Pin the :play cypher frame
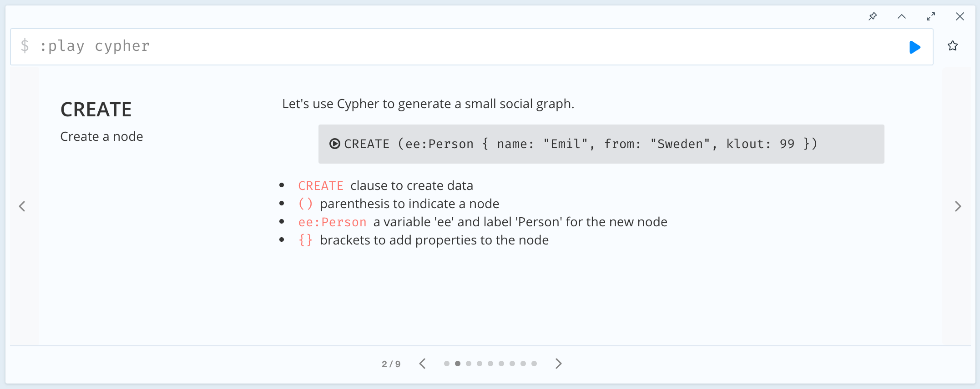This screenshot has height=389, width=980. [873, 16]
